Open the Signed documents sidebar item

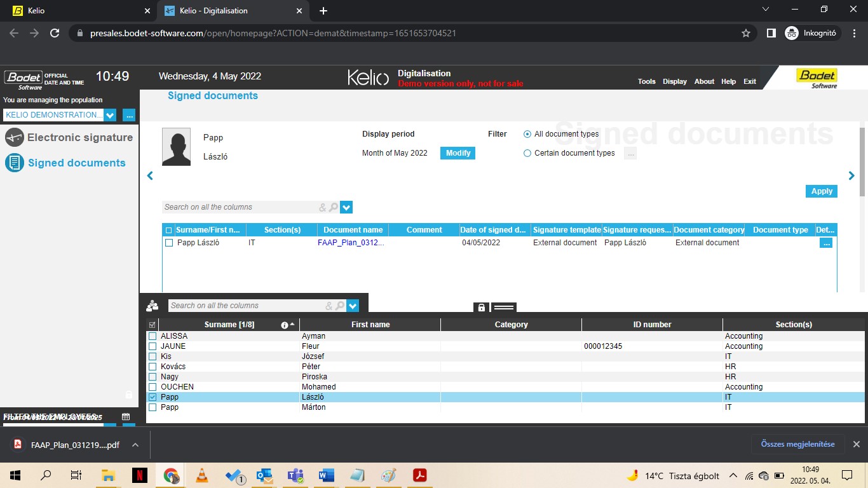(66, 163)
